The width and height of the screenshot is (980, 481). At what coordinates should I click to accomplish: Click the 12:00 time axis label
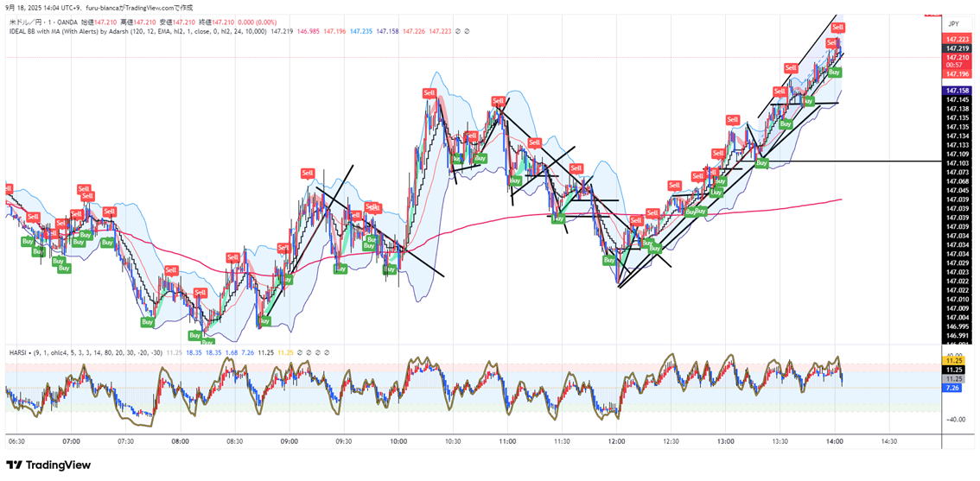click(x=616, y=441)
